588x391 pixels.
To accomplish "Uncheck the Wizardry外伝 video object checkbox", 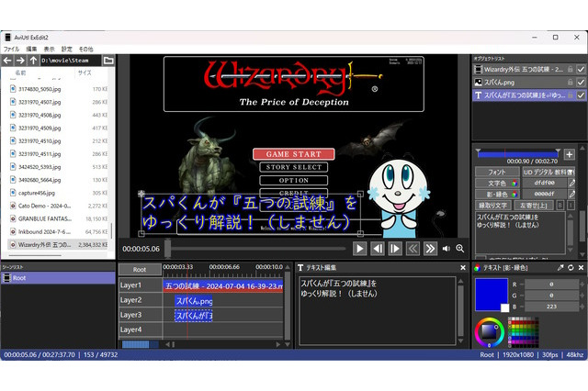I will click(x=581, y=69).
